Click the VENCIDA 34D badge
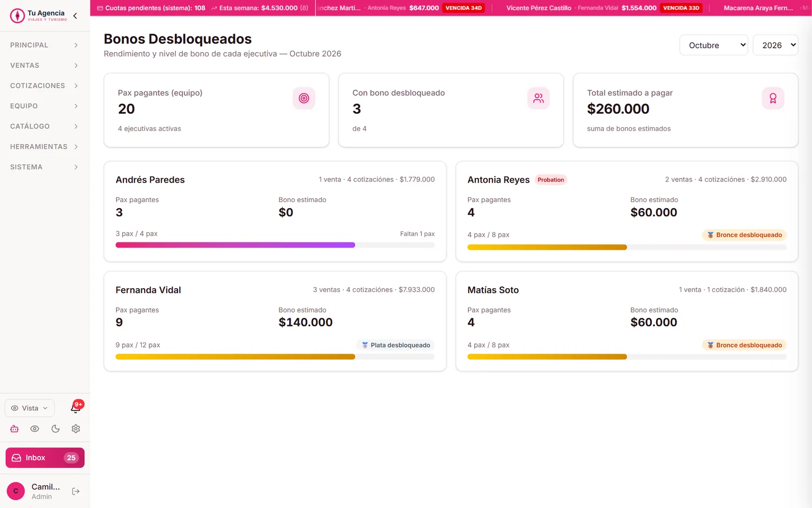Image resolution: width=812 pixels, height=508 pixels. [x=463, y=8]
